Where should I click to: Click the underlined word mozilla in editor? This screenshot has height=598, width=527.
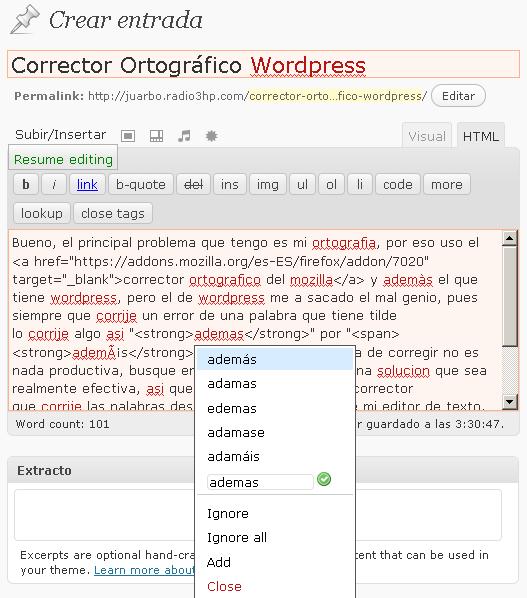click(312, 280)
